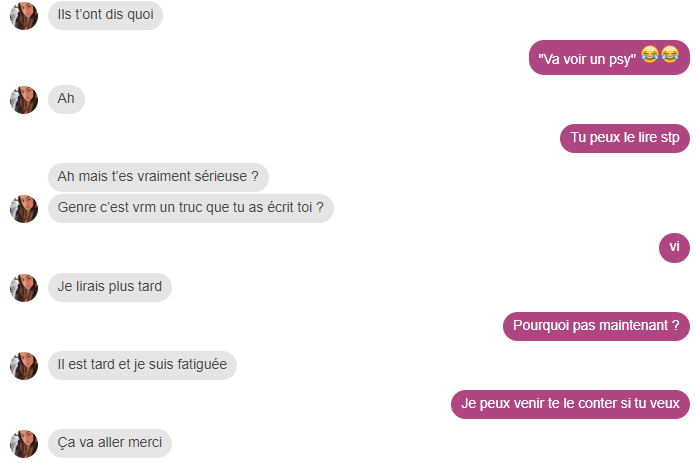Select the "Je lirais plus tard" message bubble
Viewport: 696px width, 463px height.
[x=110, y=287]
